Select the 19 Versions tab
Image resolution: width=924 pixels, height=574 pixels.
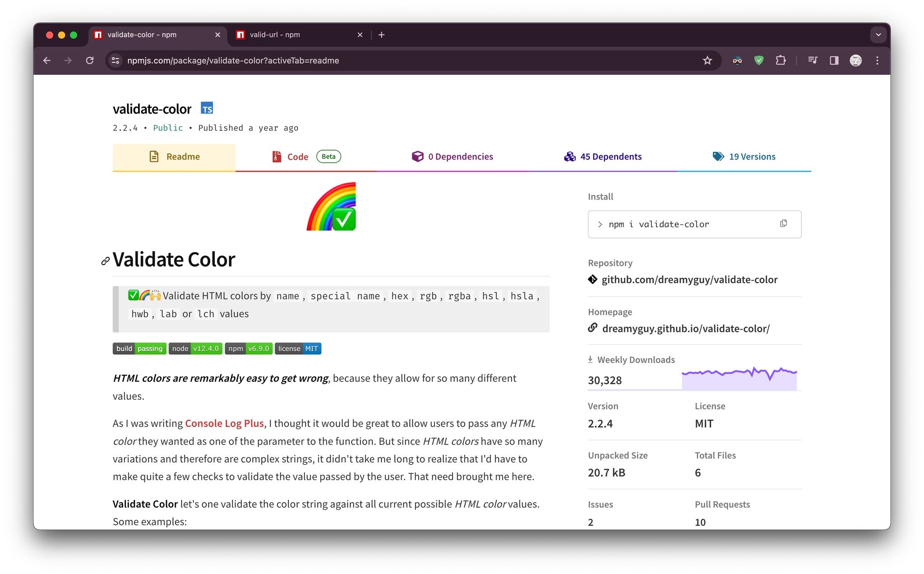tap(744, 156)
